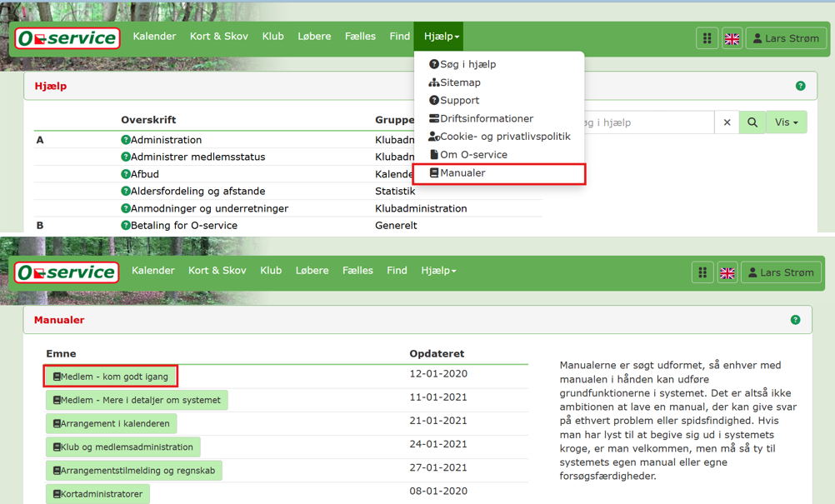This screenshot has height=504, width=835.
Task: Open manual Medlem - kom godt igang
Action: click(x=110, y=377)
